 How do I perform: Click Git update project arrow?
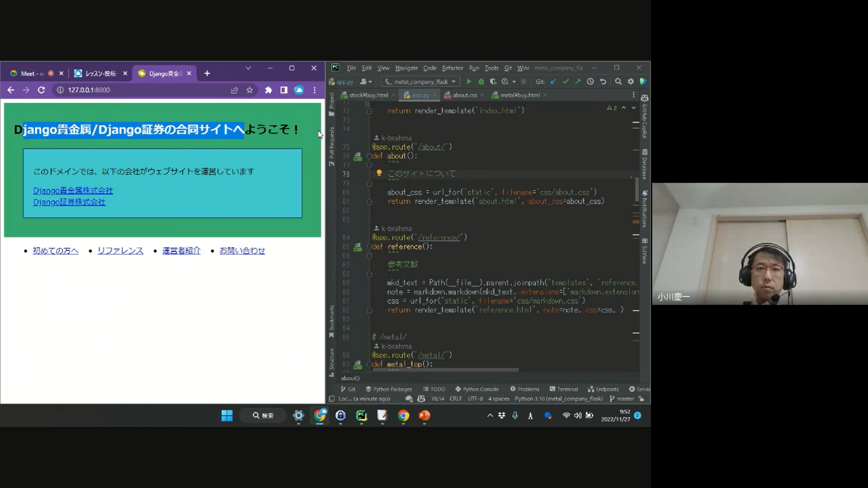click(x=553, y=82)
